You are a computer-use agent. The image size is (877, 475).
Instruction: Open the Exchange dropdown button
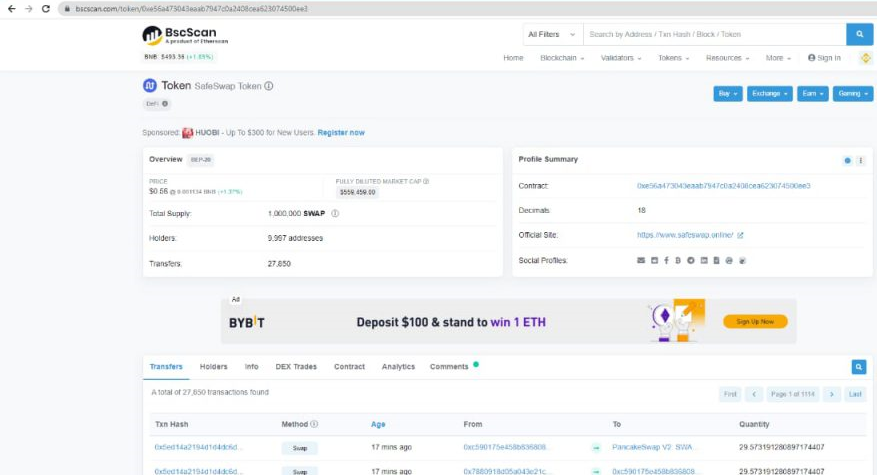pyautogui.click(x=770, y=93)
